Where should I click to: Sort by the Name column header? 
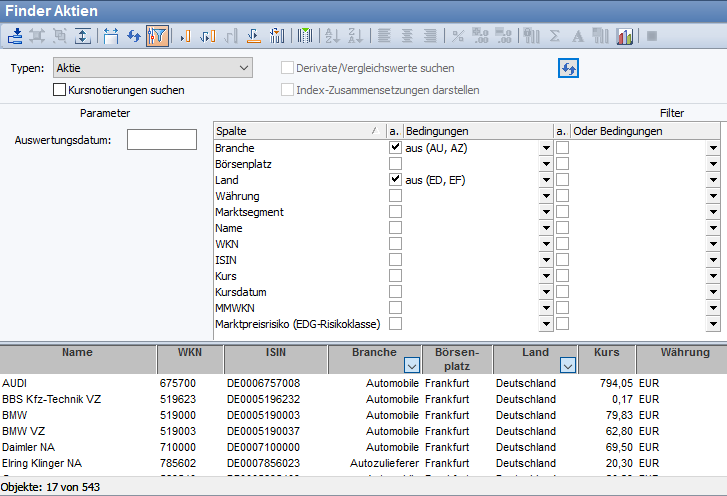[77, 353]
